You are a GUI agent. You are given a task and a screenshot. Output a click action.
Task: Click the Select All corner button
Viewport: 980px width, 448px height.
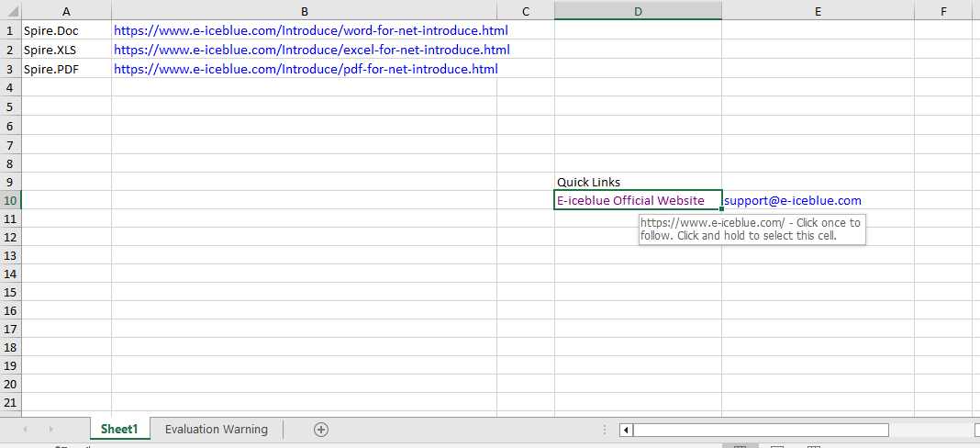(10, 11)
